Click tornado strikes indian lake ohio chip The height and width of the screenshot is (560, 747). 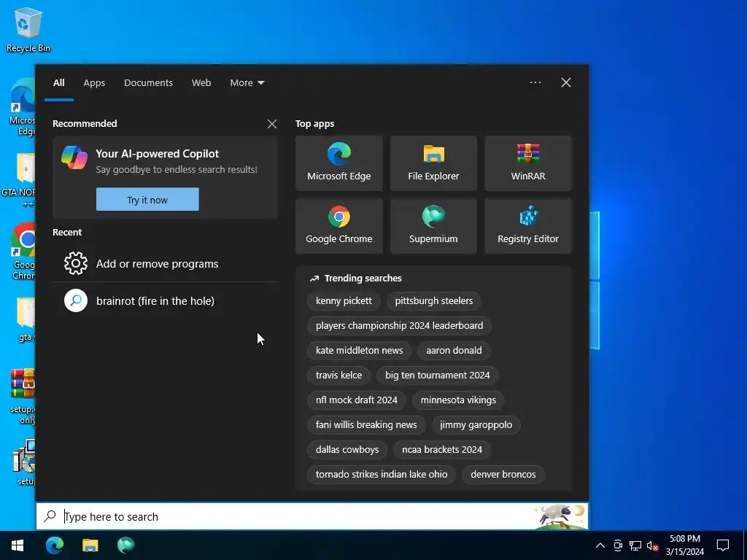pyautogui.click(x=382, y=474)
